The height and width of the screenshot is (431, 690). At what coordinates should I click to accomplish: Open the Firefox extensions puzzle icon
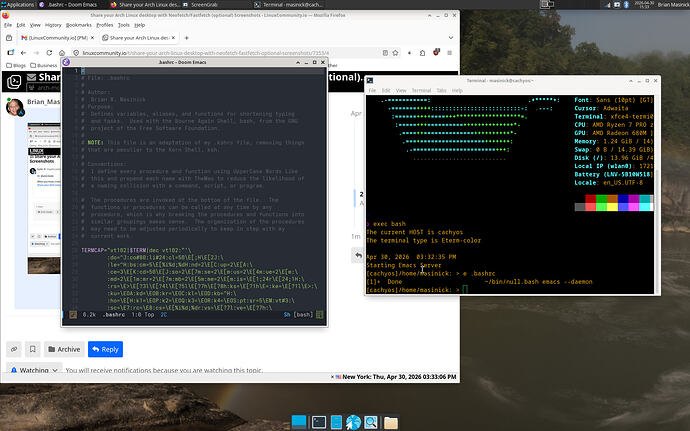tap(422, 53)
